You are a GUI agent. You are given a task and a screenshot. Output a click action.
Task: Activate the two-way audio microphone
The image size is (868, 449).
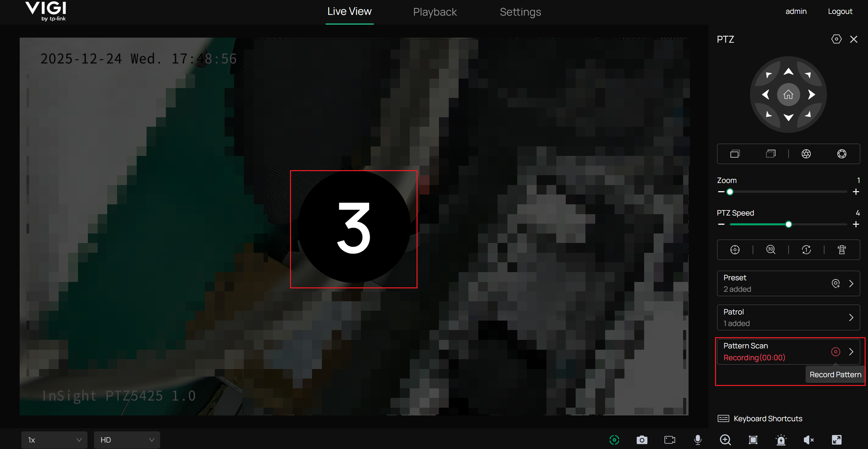[x=697, y=440]
